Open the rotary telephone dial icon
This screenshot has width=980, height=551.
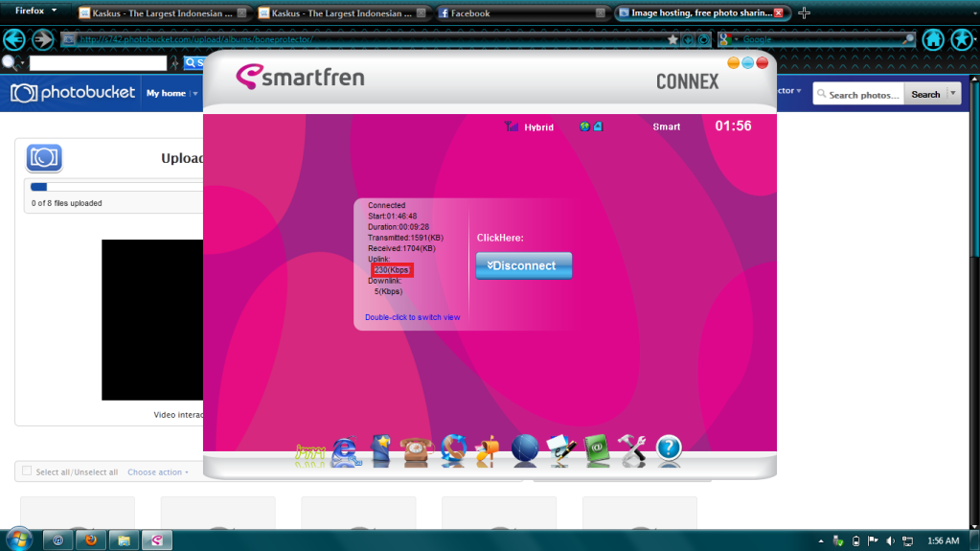point(416,451)
